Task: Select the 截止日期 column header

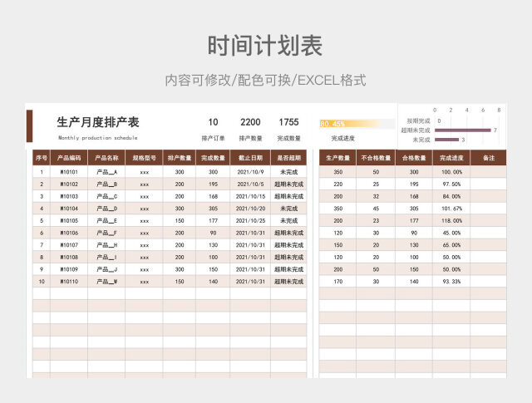Action: click(250, 158)
